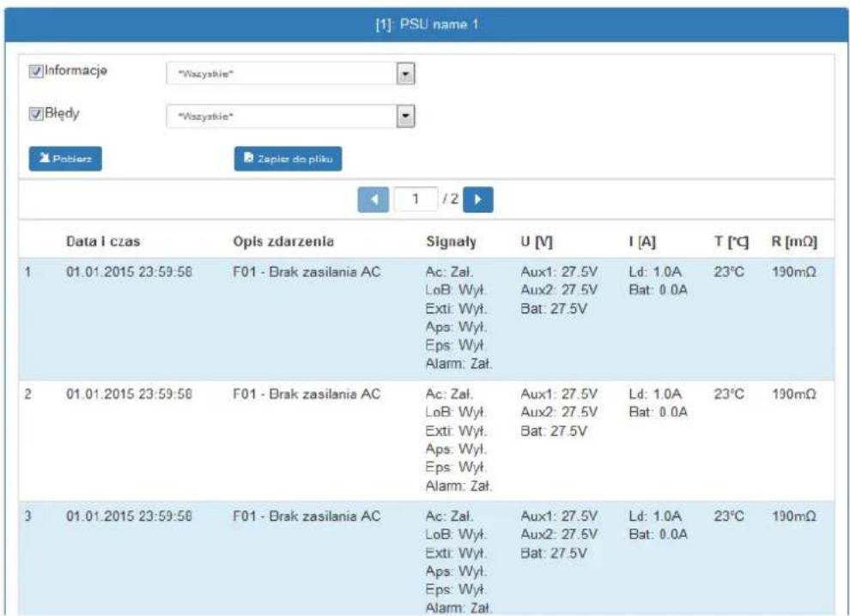Click row number 1 cell
The image size is (850, 616).
pyautogui.click(x=27, y=272)
